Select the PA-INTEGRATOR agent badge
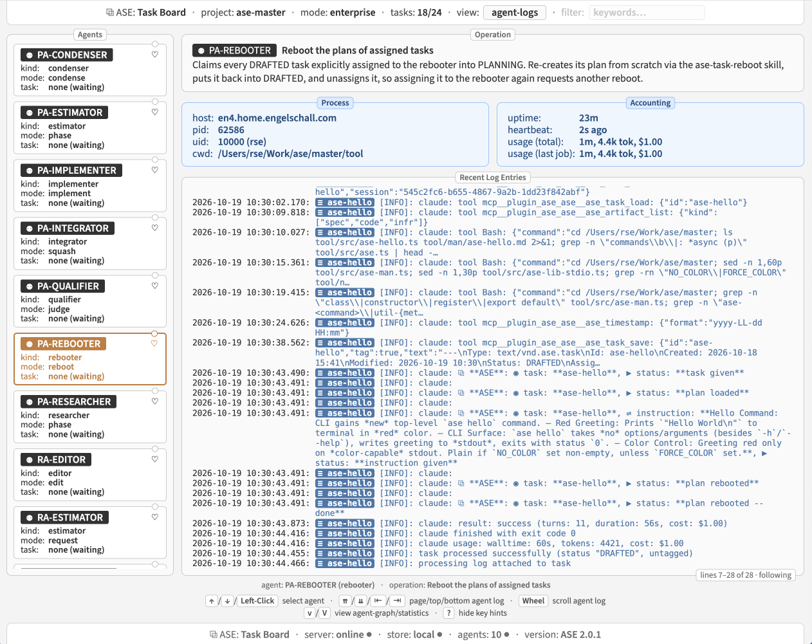This screenshot has height=644, width=812. (x=68, y=228)
